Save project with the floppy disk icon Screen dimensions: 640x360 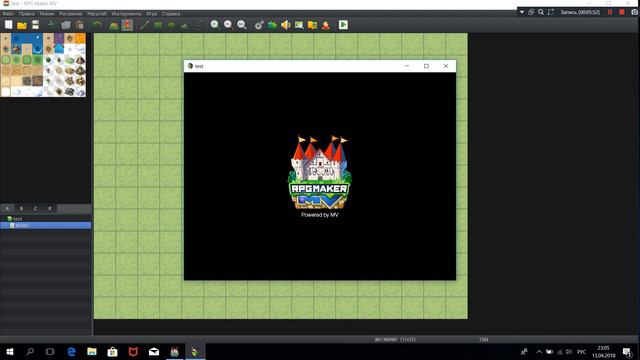[x=36, y=24]
